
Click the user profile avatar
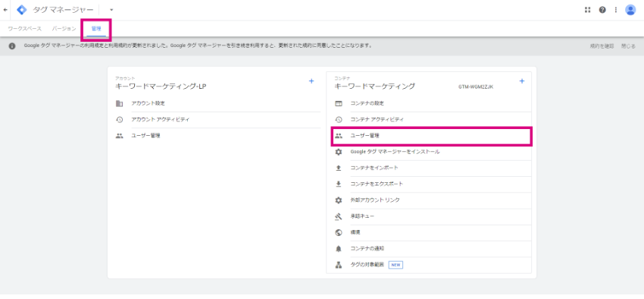coord(630,10)
